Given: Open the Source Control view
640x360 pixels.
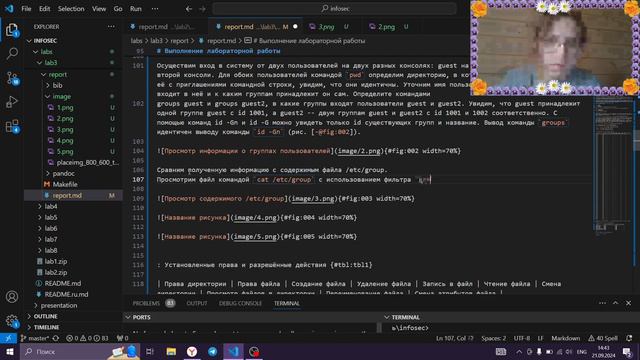Looking at the screenshot, I should (x=12, y=78).
